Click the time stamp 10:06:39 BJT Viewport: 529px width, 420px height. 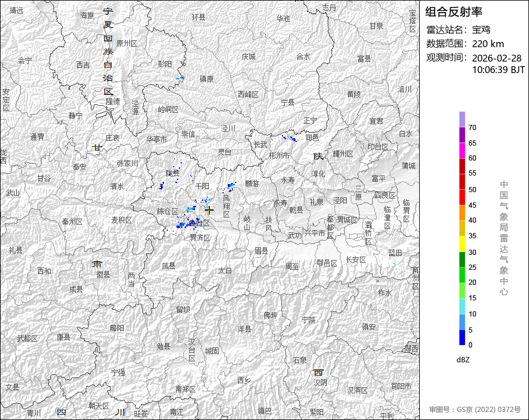pos(499,70)
